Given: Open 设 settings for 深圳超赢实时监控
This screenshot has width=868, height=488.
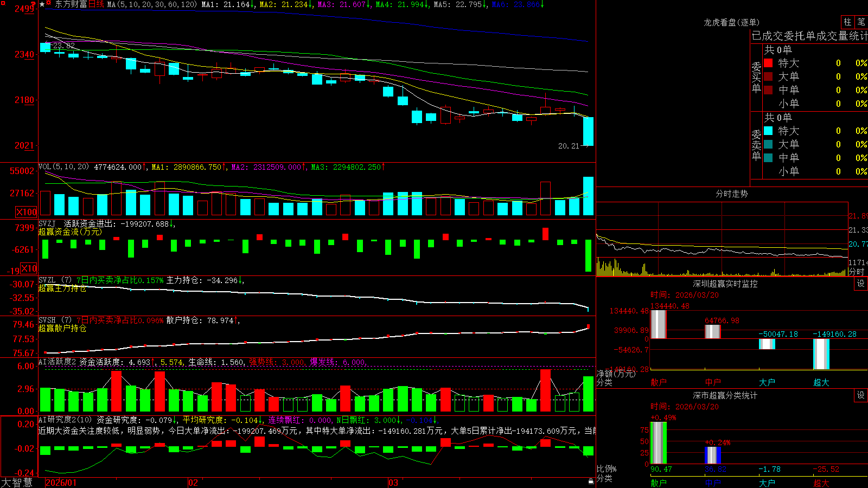Looking at the screenshot, I should click(861, 284).
